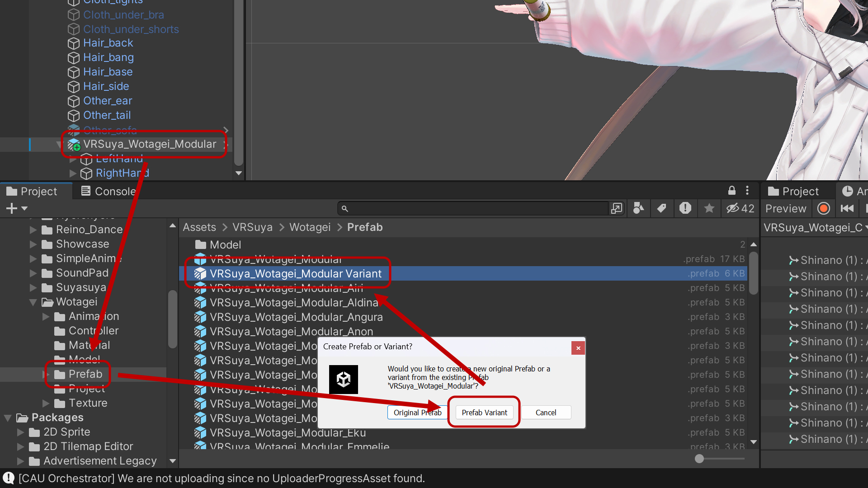
Task: Open search by import log type icon
Action: point(685,208)
